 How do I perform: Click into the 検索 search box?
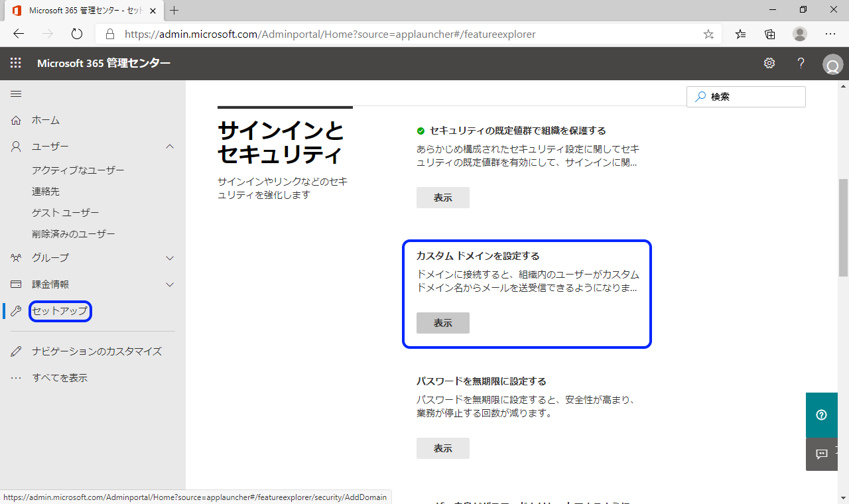click(746, 97)
